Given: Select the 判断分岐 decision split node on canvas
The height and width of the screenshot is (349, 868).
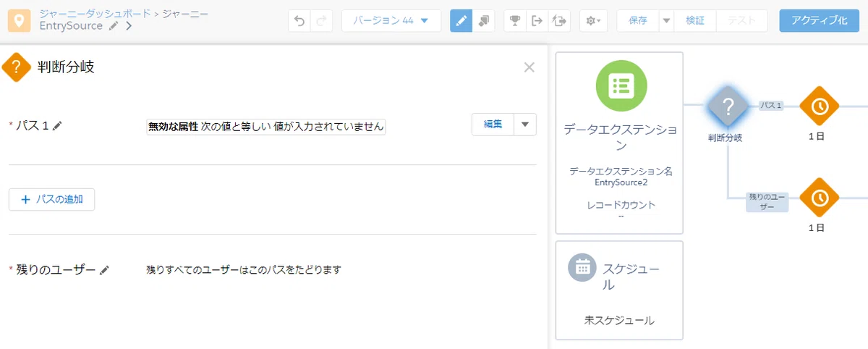Looking at the screenshot, I should point(728,106).
